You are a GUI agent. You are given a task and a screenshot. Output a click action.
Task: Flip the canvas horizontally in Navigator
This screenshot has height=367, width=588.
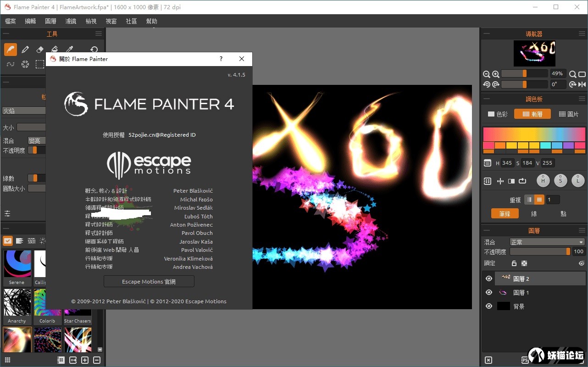pos(582,84)
